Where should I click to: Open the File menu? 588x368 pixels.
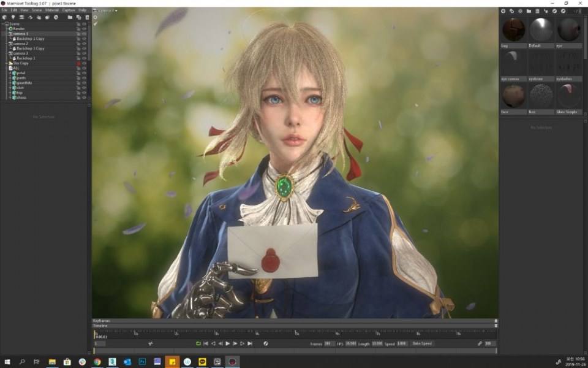pos(4,10)
